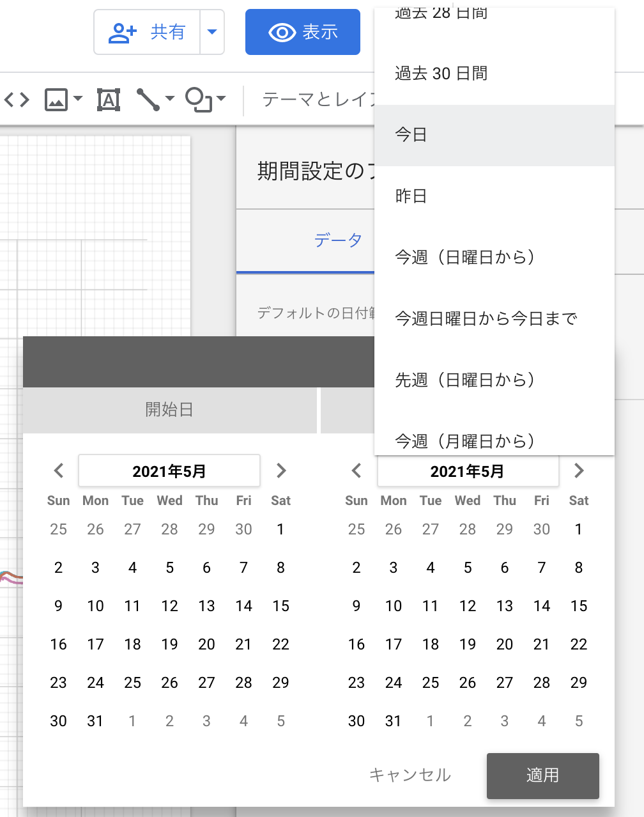Go back a month with the left chevron

pyautogui.click(x=58, y=471)
